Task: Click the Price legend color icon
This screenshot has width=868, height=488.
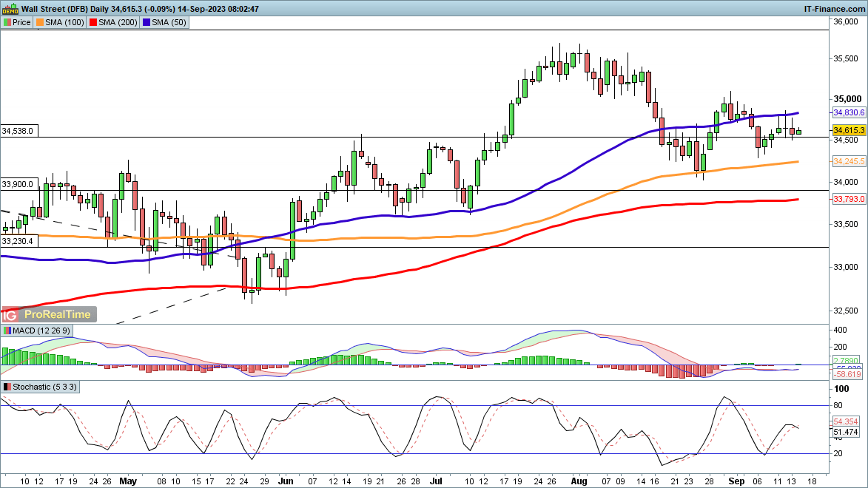Action: pyautogui.click(x=7, y=22)
